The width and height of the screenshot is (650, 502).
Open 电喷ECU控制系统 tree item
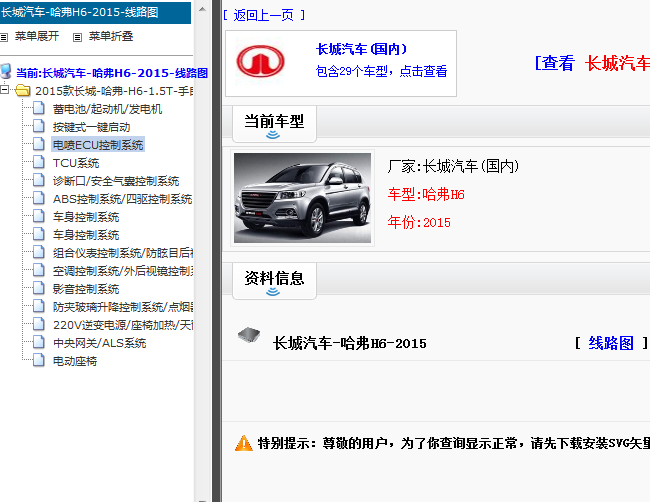click(98, 145)
